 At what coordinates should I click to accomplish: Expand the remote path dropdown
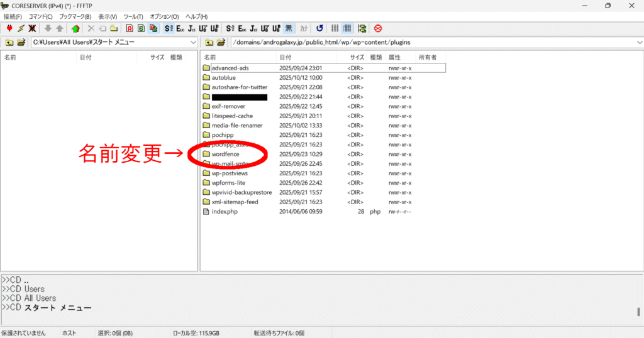(638, 43)
